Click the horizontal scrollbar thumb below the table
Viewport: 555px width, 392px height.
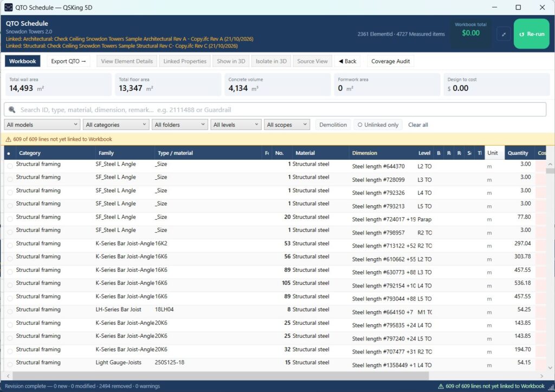pyautogui.click(x=221, y=376)
